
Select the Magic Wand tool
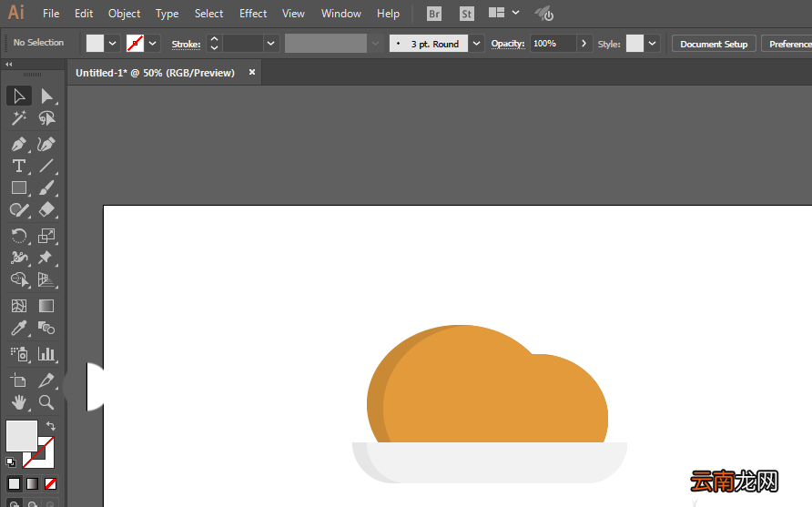click(x=19, y=118)
